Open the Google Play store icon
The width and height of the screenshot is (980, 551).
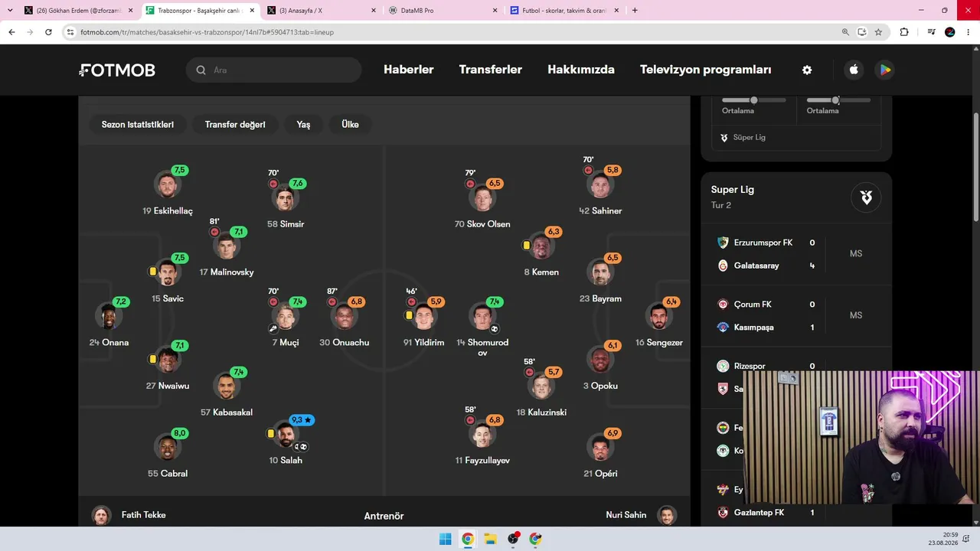click(x=885, y=70)
